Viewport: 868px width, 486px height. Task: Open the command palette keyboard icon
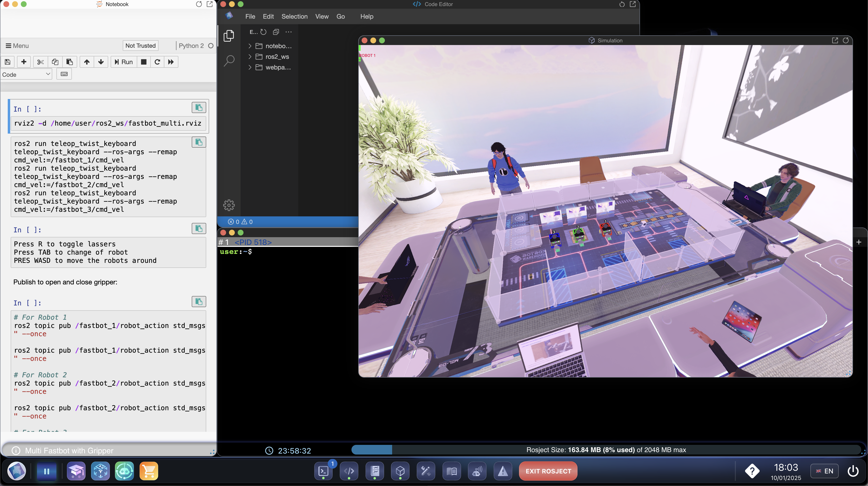[x=64, y=74]
